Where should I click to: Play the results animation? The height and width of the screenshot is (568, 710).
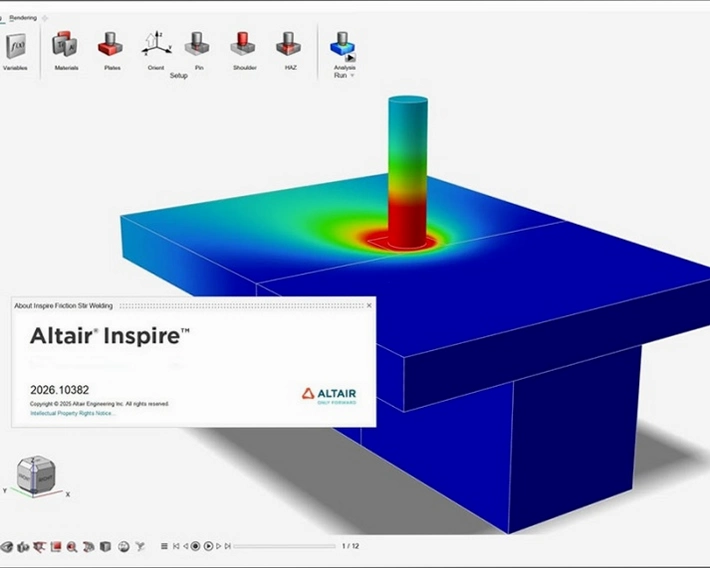208,546
